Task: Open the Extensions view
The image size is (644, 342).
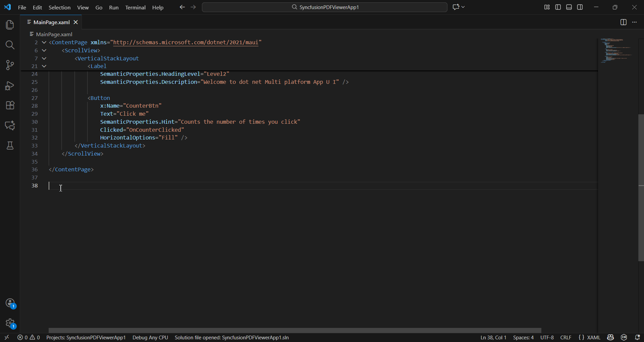Action: (x=10, y=105)
